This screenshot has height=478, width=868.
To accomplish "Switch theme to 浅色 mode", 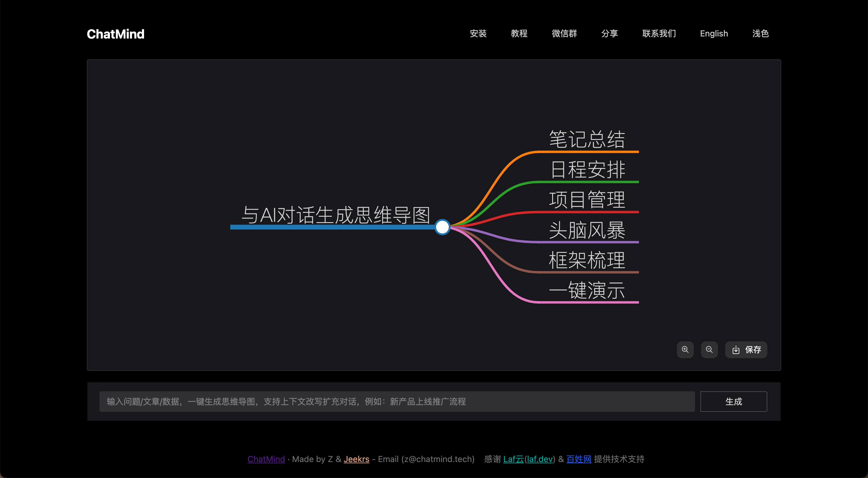I will click(x=760, y=33).
